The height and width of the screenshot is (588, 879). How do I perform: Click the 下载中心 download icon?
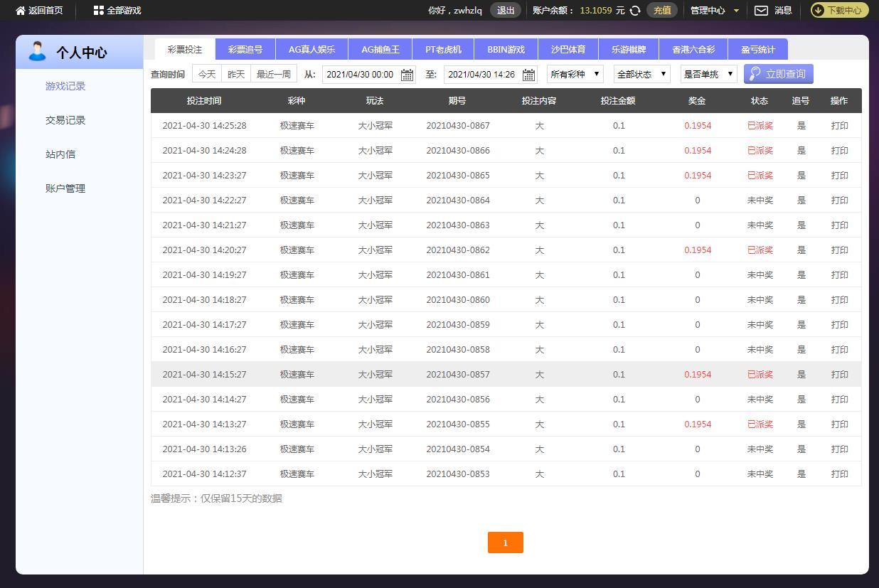tap(819, 11)
